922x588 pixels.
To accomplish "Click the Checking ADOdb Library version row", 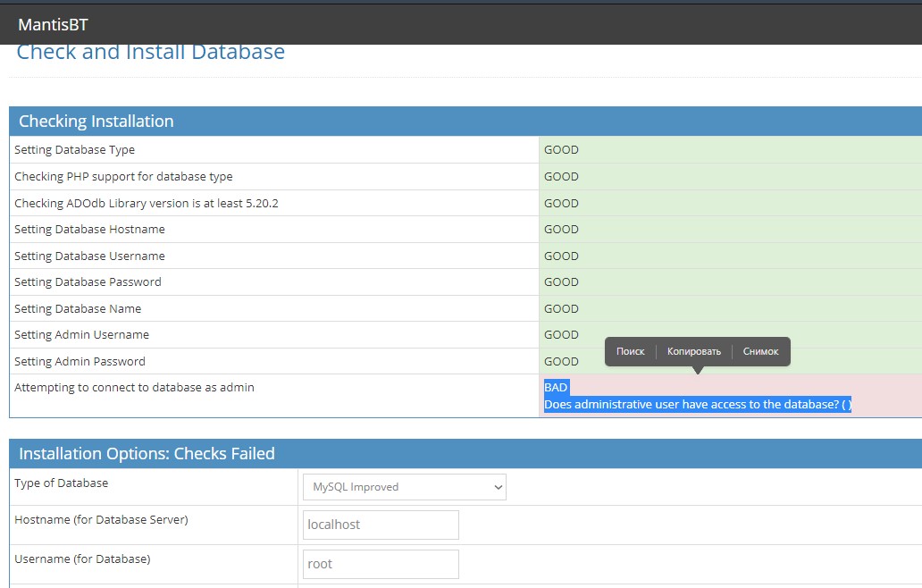I will (x=147, y=203).
